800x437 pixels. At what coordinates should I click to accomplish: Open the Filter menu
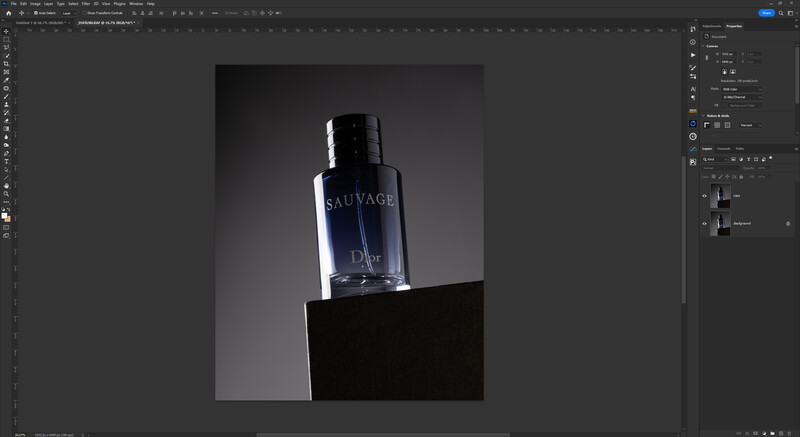pyautogui.click(x=86, y=4)
